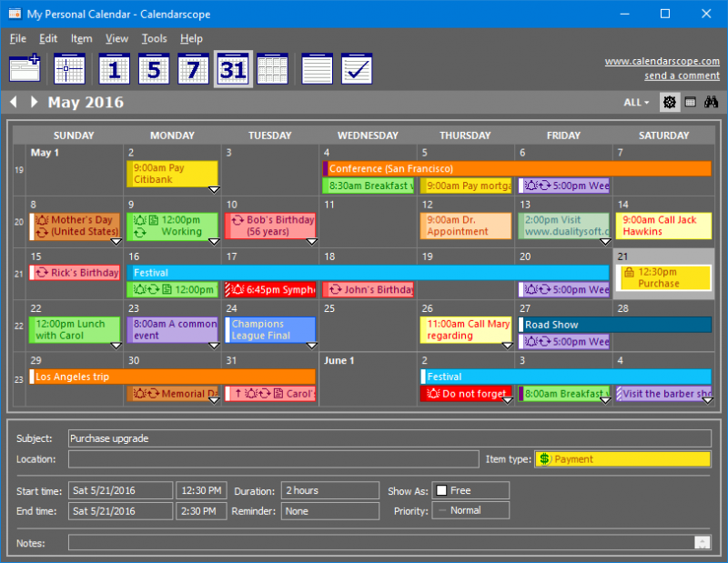Open the task list checkmark icon
This screenshot has height=563, width=728.
click(357, 69)
